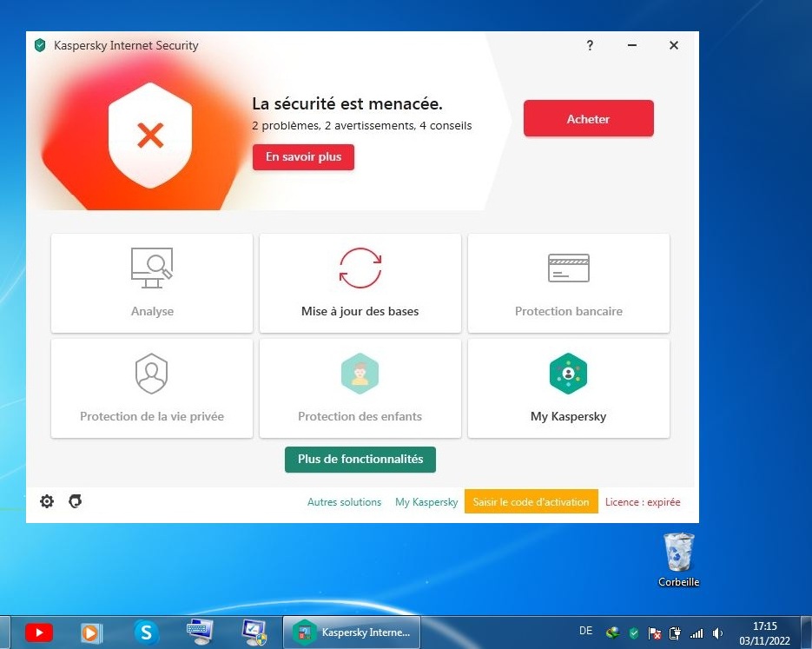Click the Protection de la vie privée label

click(152, 416)
